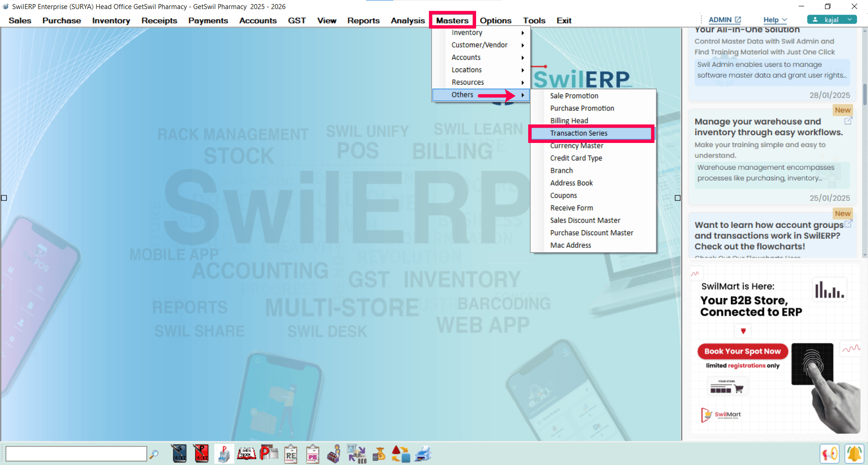Screen dimensions: 868x465
Task: Open the Help dropdown
Action: coord(775,20)
